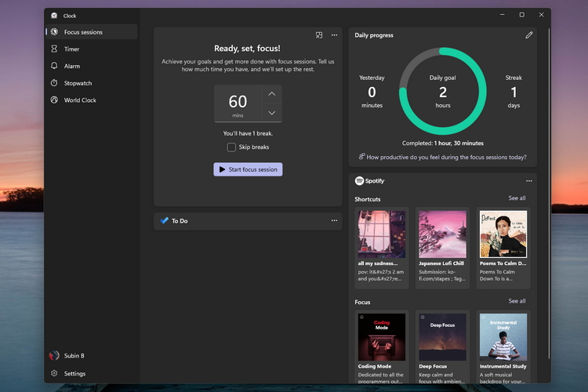Click the pencil edit icon in Daily progress
This screenshot has height=392, width=588.
pyautogui.click(x=529, y=35)
